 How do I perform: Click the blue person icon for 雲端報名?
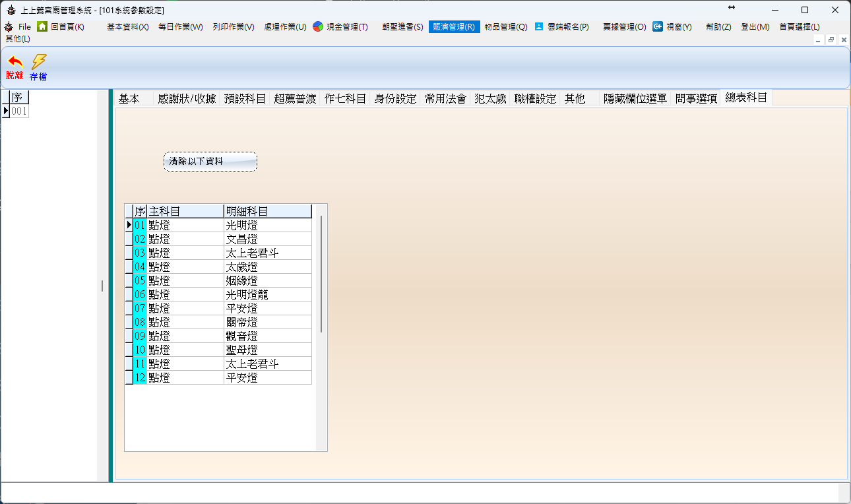coord(539,26)
